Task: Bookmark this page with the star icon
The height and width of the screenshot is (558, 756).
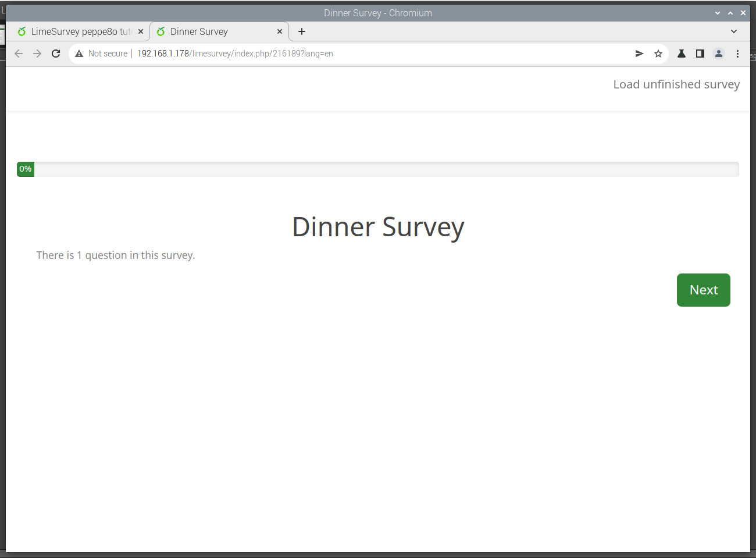Action: point(658,53)
